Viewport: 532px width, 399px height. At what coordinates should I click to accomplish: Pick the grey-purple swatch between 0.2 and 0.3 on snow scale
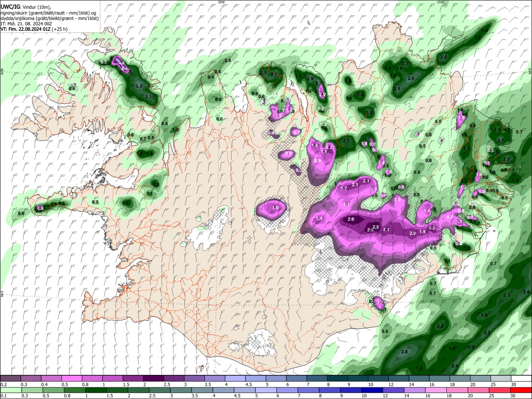10,379
